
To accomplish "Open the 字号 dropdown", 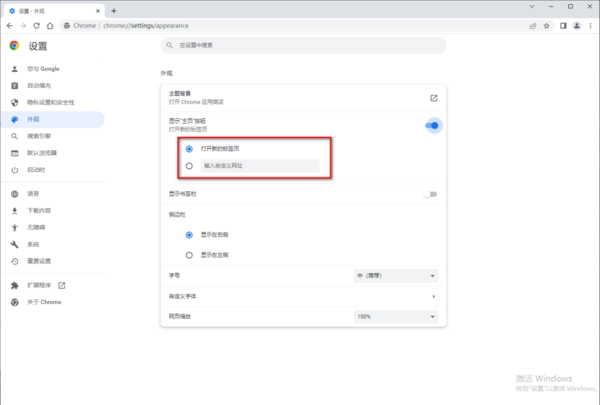I will [x=396, y=276].
